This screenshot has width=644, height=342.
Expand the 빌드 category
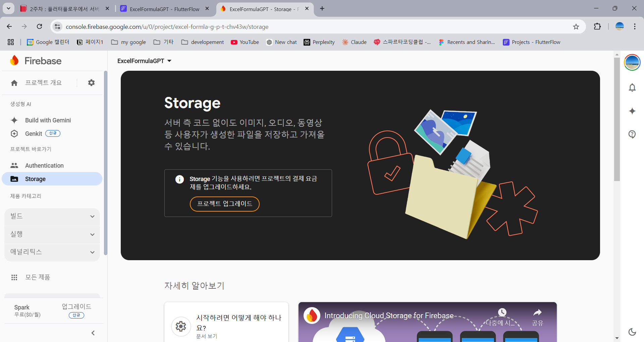pyautogui.click(x=52, y=216)
